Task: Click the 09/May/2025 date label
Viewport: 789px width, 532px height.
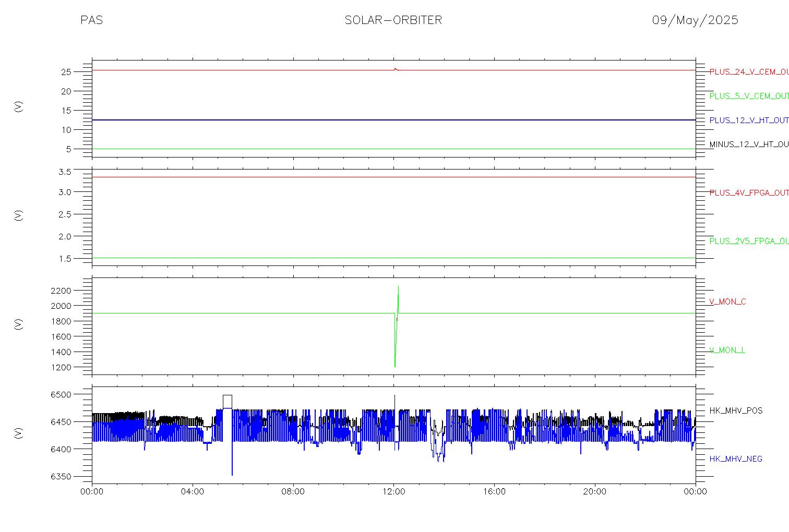Action: (x=695, y=20)
